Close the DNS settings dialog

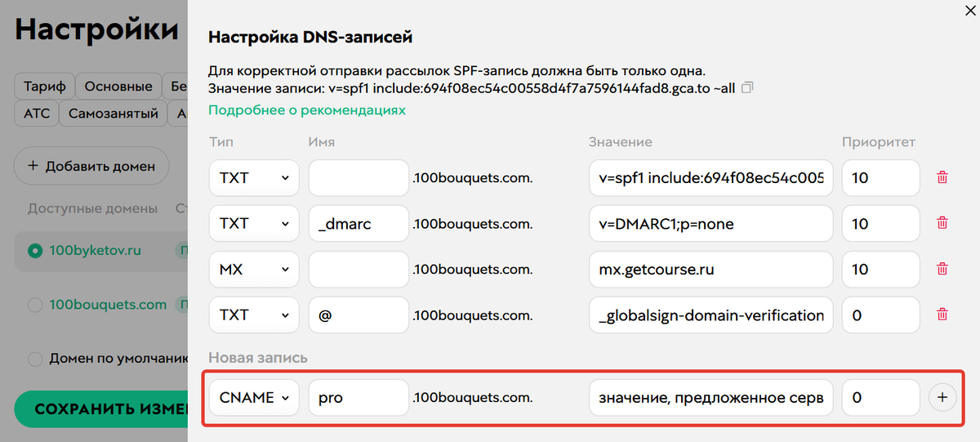tap(969, 10)
